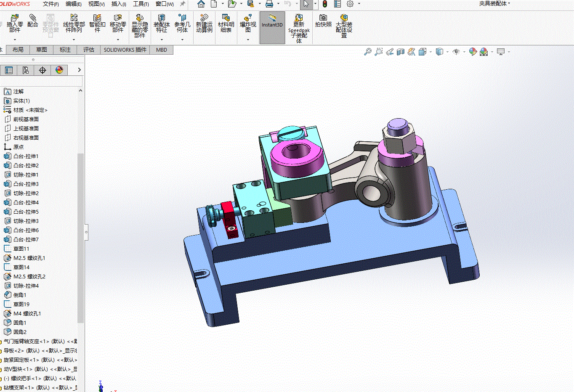Expand dropdown arrow under 装配体特征

162,40
